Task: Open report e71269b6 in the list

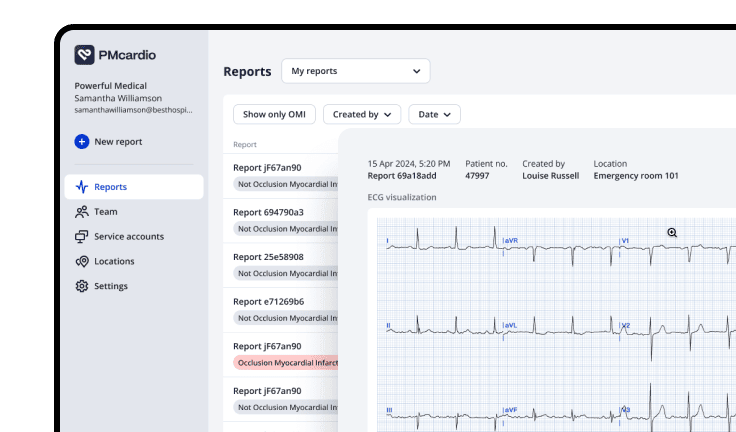Action: [268, 301]
